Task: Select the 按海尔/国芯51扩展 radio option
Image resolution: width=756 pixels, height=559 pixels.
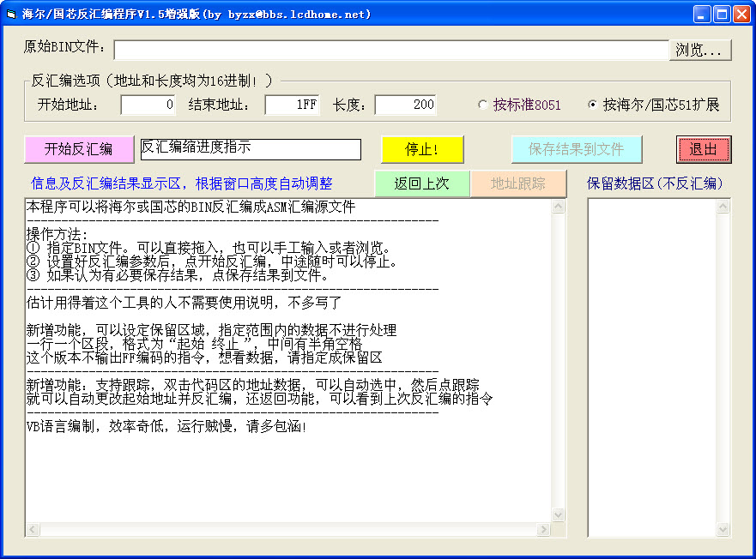Action: (x=592, y=105)
